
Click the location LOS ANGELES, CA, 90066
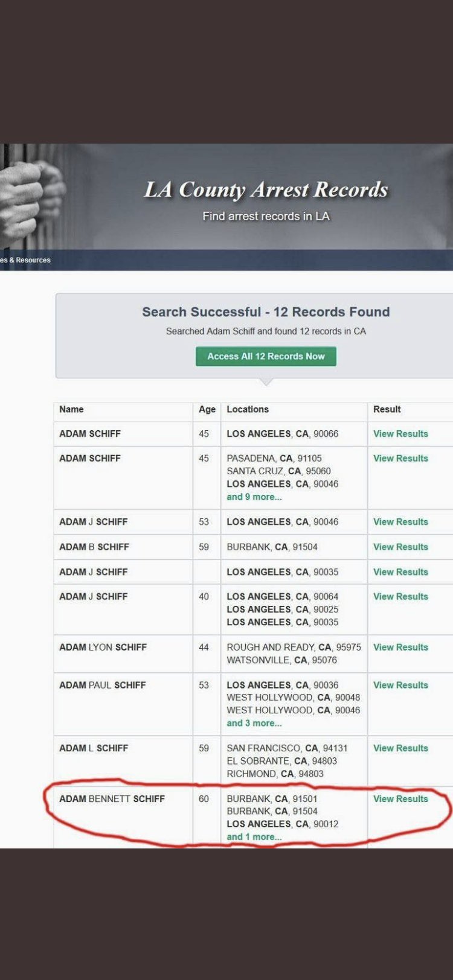[x=283, y=434]
